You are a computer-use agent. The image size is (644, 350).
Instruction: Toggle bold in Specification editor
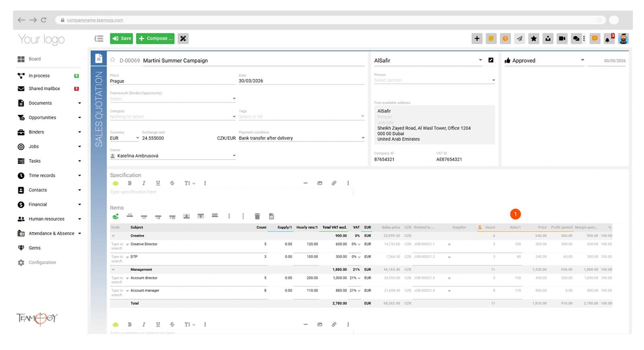(130, 183)
